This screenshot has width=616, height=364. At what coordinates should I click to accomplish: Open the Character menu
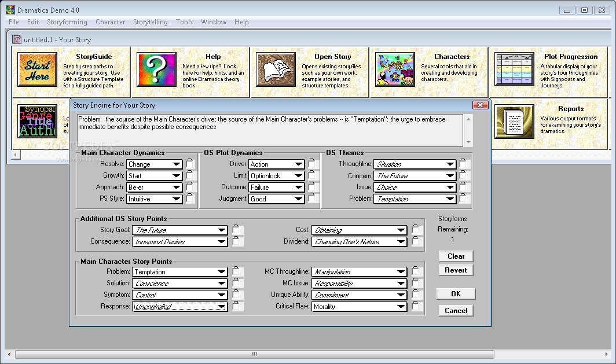[111, 22]
